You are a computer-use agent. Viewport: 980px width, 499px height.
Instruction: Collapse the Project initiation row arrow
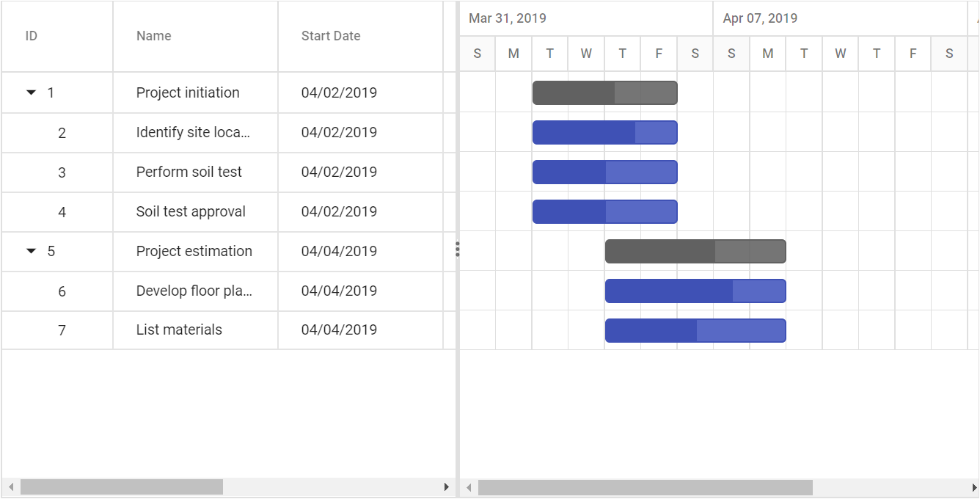31,92
